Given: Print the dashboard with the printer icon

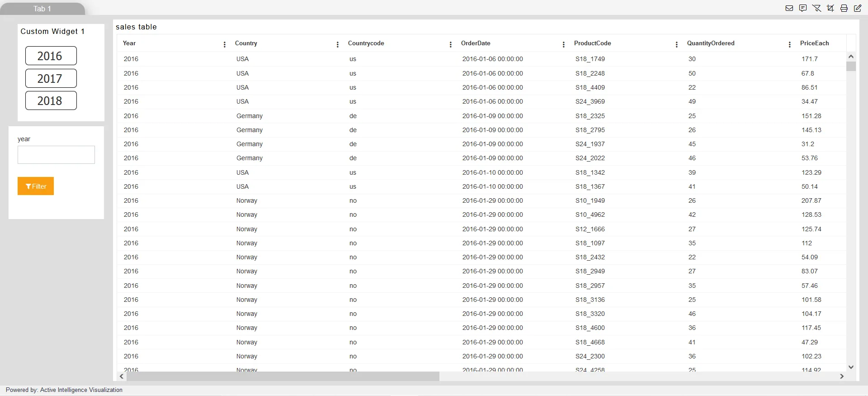Looking at the screenshot, I should click(844, 8).
